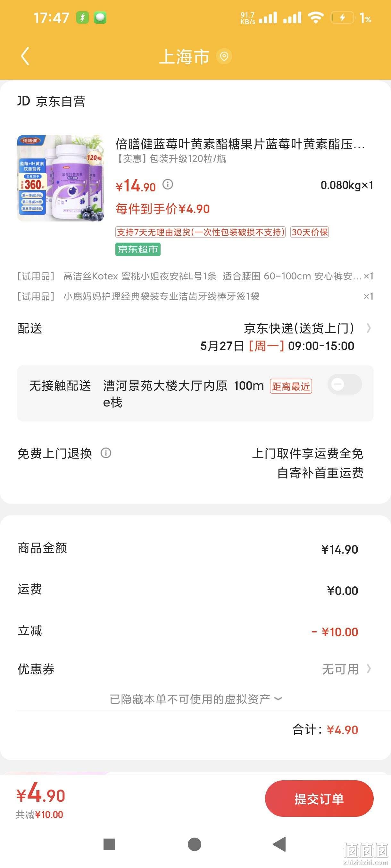This screenshot has width=391, height=868.
Task: Open info icon beside 免费上门退换
Action: point(106,453)
